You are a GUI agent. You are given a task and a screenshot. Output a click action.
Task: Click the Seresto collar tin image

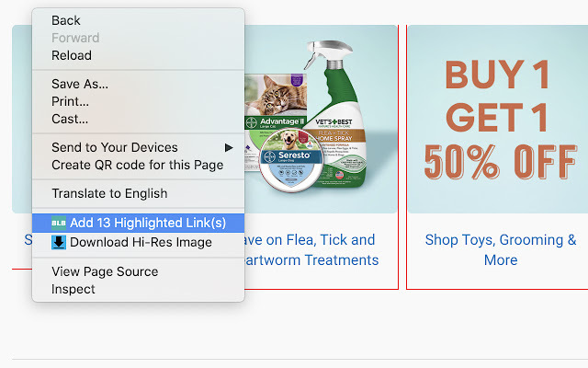290,160
